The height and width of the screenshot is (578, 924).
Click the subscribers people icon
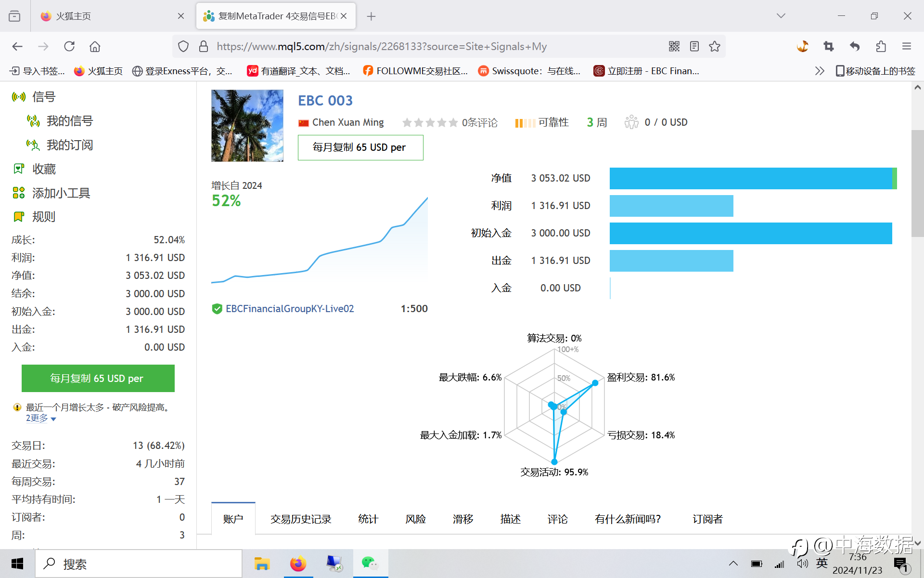pos(631,122)
